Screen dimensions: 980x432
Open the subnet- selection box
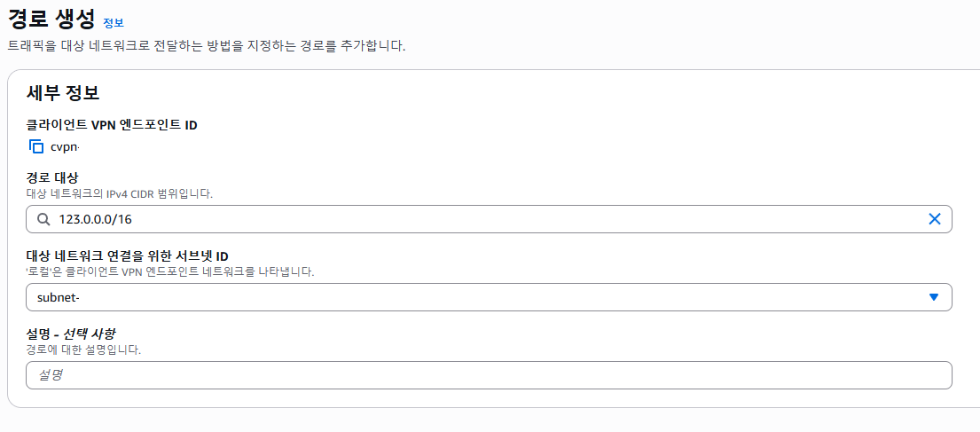click(x=489, y=297)
